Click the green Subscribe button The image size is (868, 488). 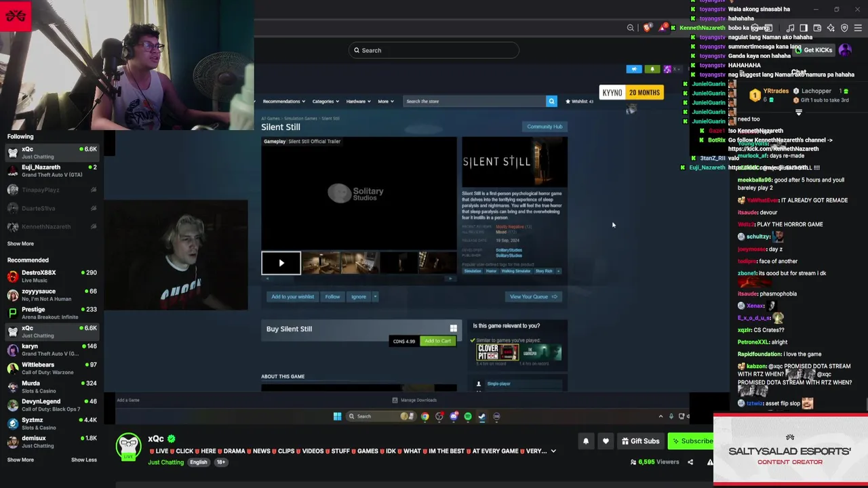pyautogui.click(x=691, y=441)
